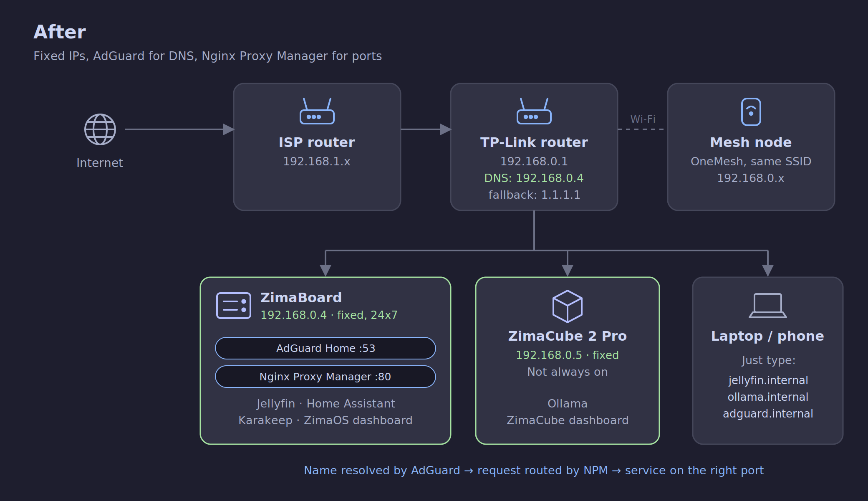
Task: Click the After heading
Action: [60, 32]
